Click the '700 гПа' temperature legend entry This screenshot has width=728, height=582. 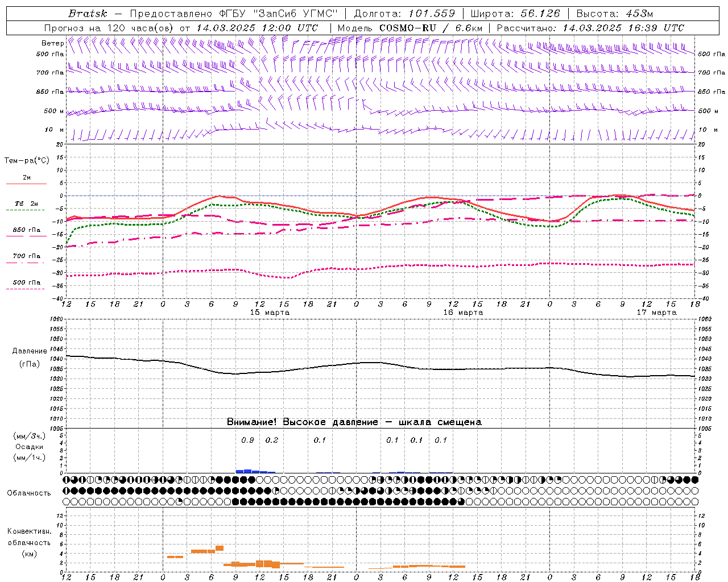(27, 256)
